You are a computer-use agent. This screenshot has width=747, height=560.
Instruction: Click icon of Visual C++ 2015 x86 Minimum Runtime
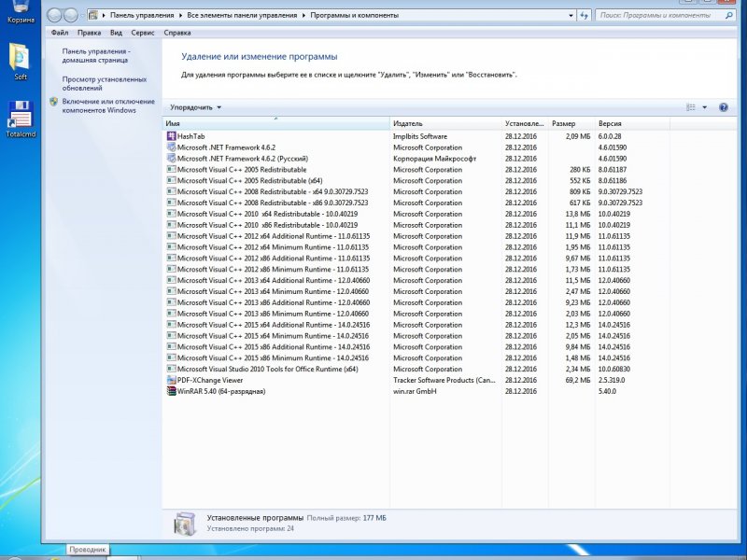172,357
